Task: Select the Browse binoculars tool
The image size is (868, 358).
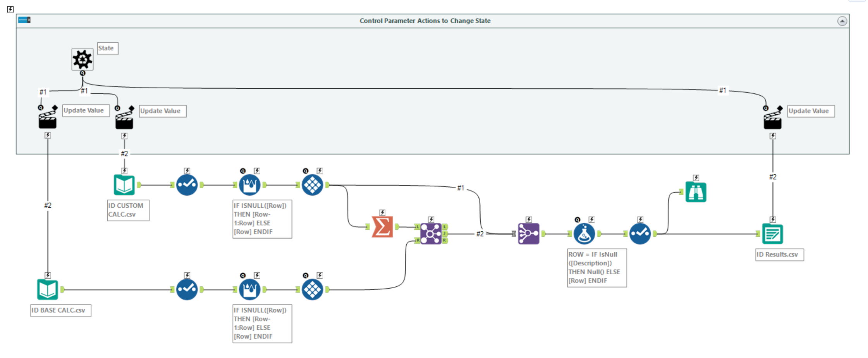Action: tap(696, 192)
